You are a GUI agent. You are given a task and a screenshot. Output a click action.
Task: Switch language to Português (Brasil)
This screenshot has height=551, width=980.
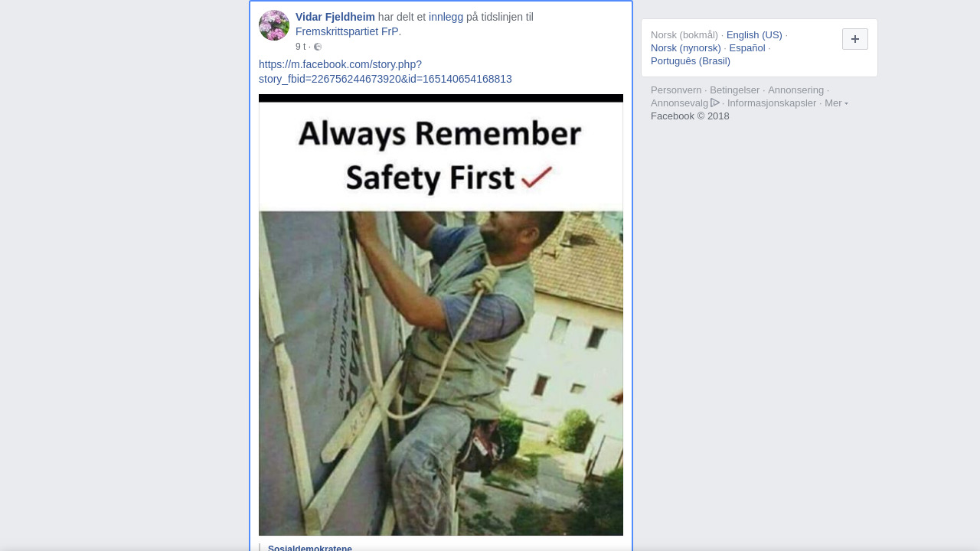click(x=691, y=61)
